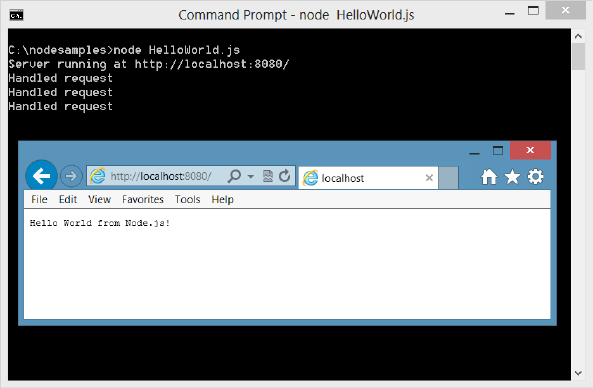Screen dimensions: 593x388
Task: Open the Edit menu
Action: point(68,199)
